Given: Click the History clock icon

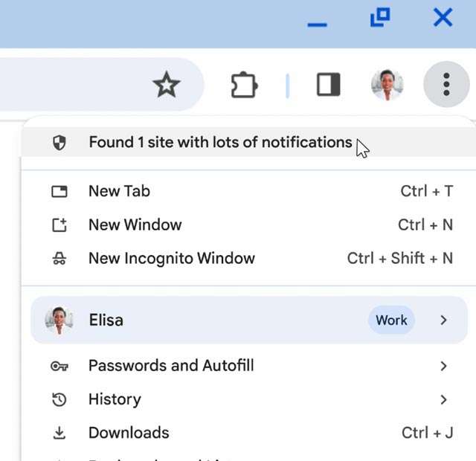Looking at the screenshot, I should (x=59, y=400).
